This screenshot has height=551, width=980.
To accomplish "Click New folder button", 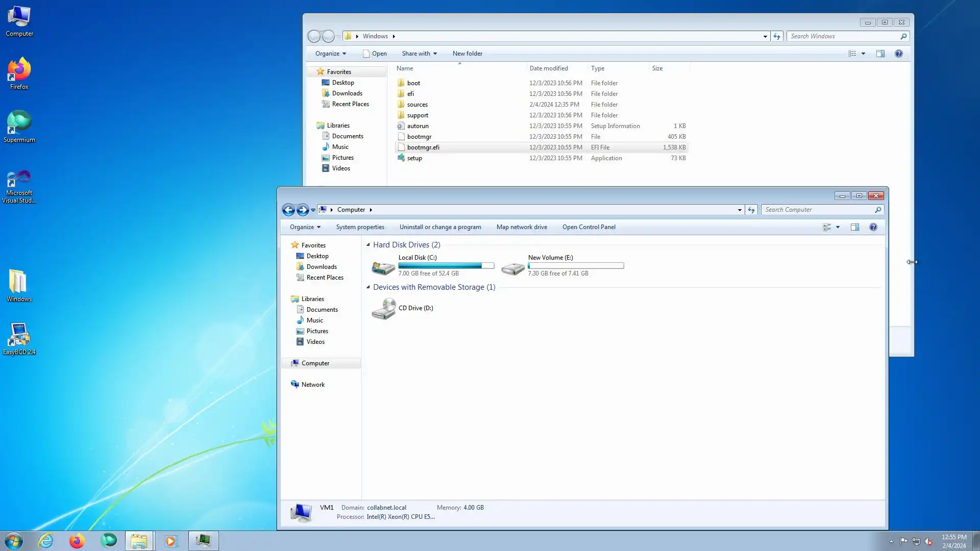I will [x=467, y=54].
